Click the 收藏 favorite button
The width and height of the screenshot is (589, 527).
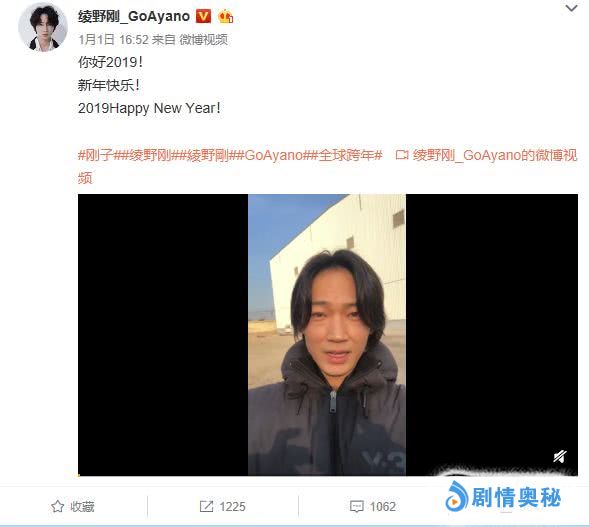[x=73, y=506]
